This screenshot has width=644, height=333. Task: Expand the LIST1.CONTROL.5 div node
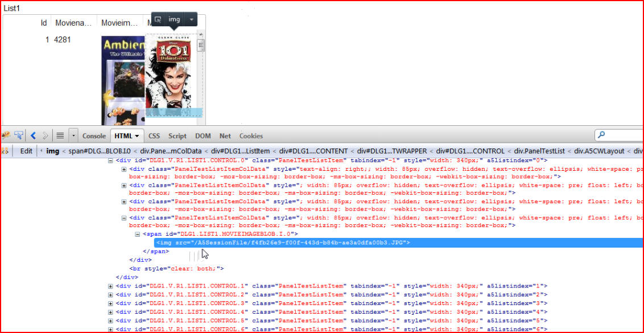point(110,320)
